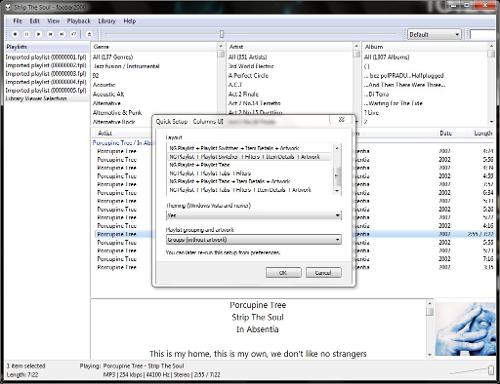Open the Edit menu
The width and height of the screenshot is (500, 384).
coord(34,21)
